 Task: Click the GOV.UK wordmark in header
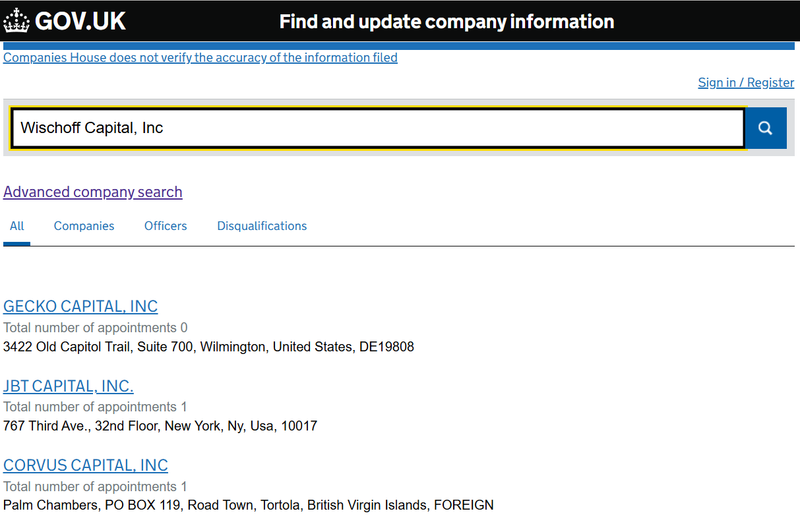tap(80, 21)
